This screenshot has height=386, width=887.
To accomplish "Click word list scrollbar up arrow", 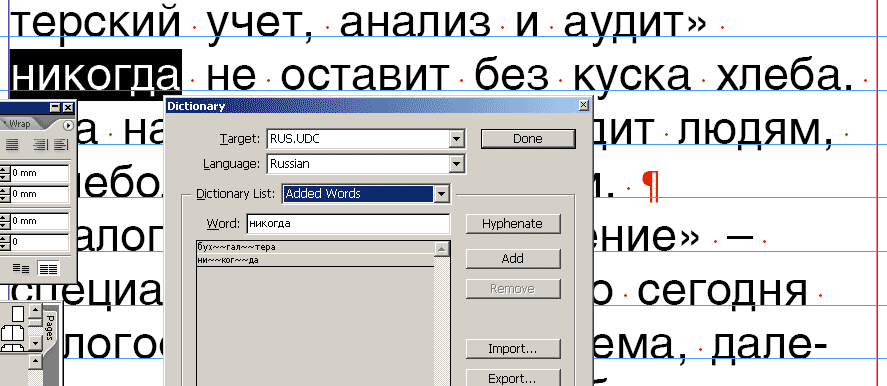I will pos(442,248).
